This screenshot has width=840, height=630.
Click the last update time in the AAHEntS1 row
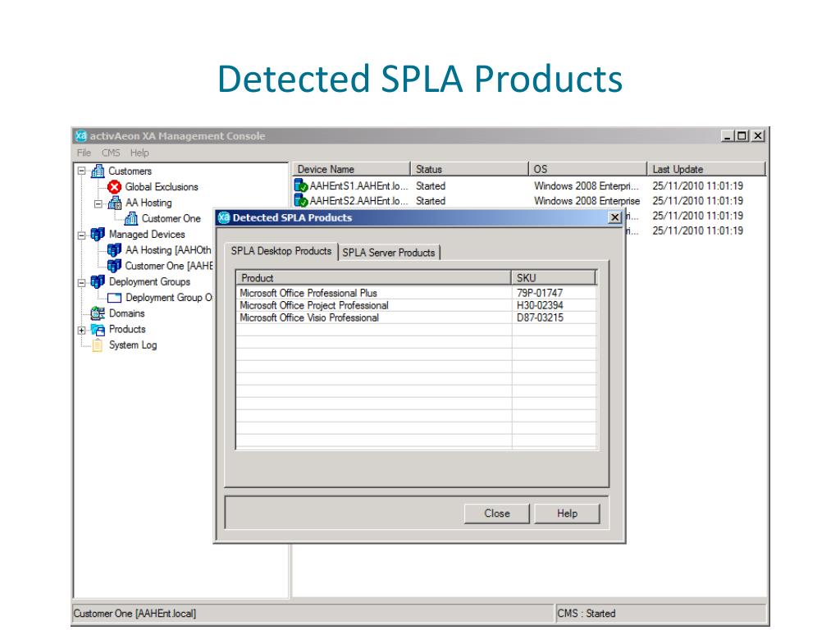click(697, 186)
